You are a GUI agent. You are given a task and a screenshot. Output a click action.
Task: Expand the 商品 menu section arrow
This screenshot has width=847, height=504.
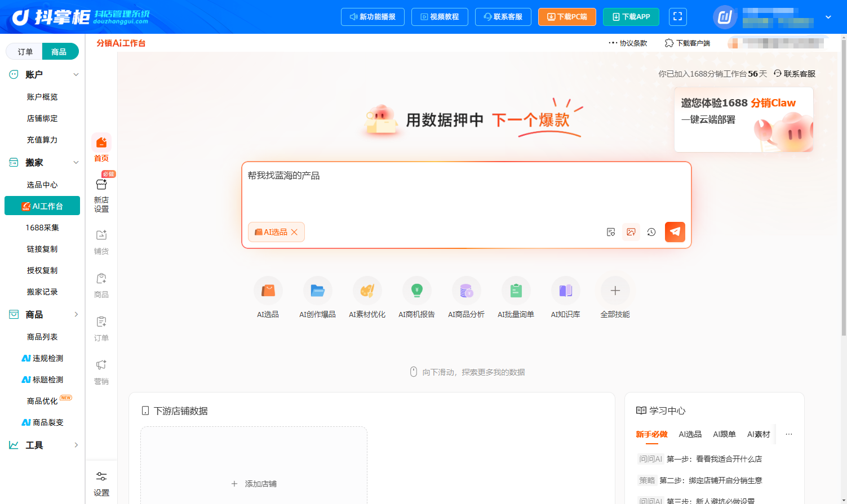(x=76, y=314)
